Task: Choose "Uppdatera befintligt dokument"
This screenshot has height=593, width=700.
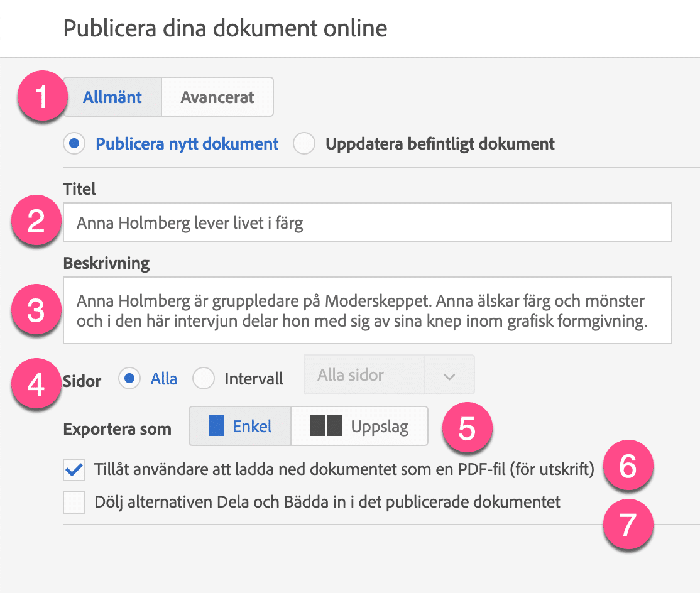Action: 304,143
